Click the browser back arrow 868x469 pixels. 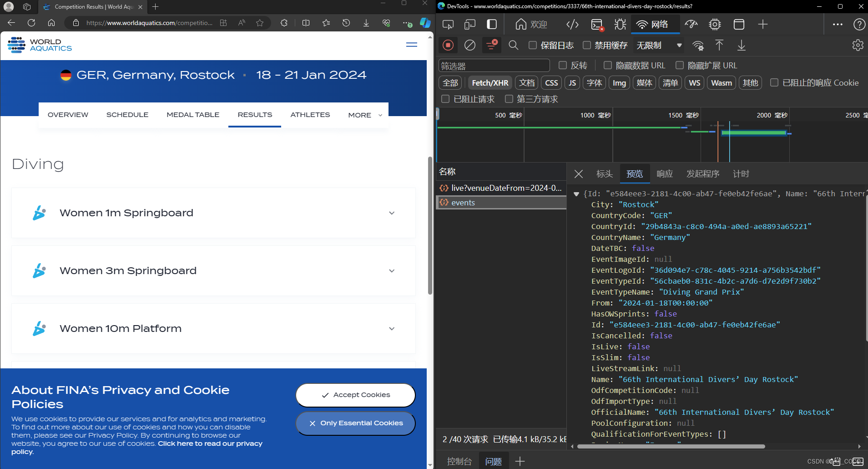tap(11, 23)
